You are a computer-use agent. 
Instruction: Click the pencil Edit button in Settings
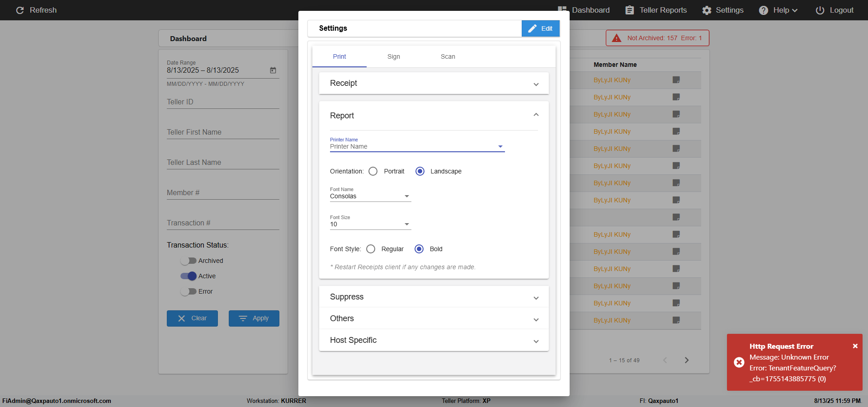point(541,28)
